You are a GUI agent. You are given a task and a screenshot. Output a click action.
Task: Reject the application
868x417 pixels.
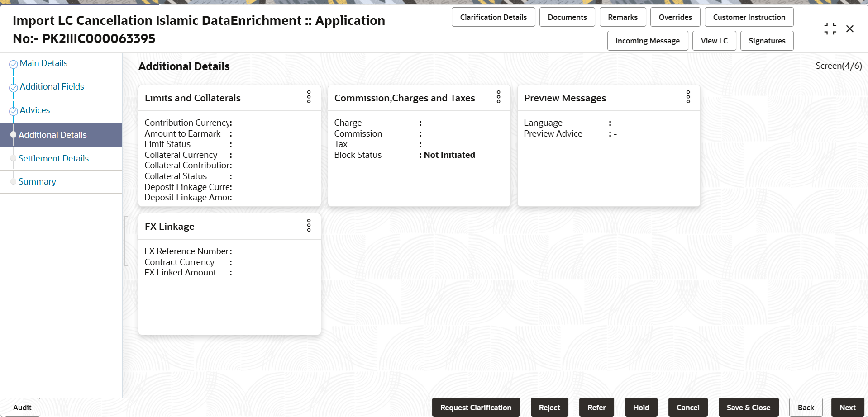(x=549, y=408)
